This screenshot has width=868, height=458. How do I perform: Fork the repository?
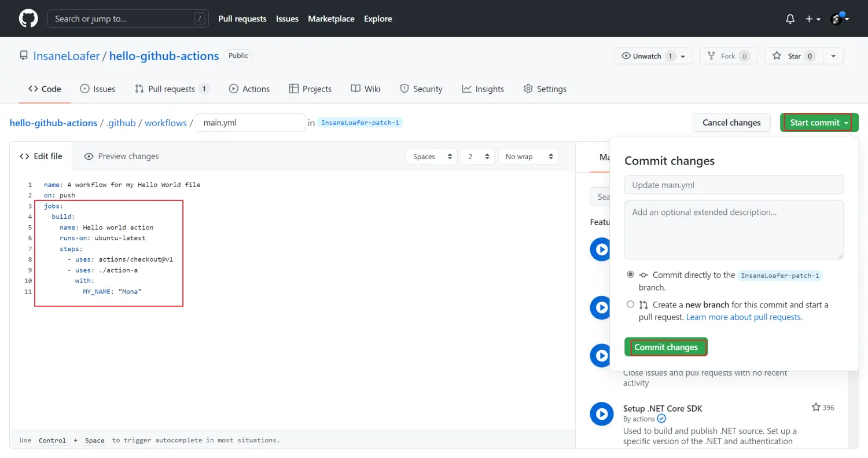point(729,56)
